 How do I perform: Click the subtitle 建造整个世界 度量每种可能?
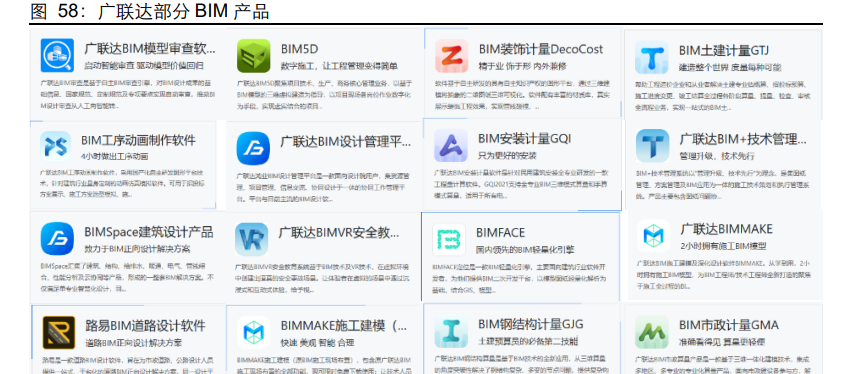pos(729,67)
